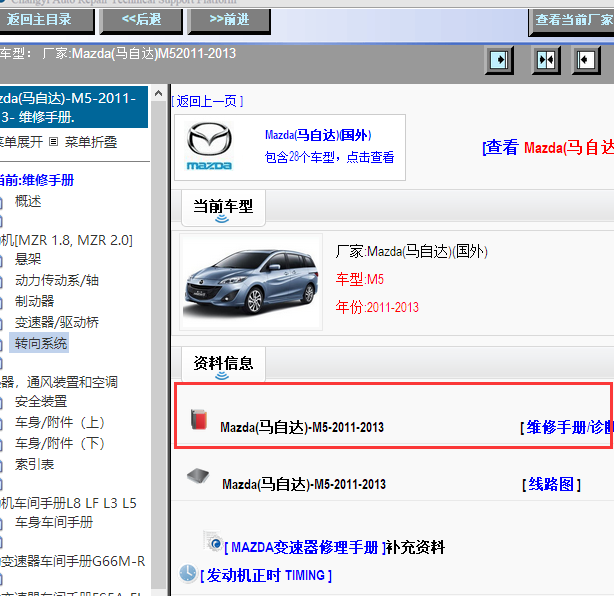Click the 车型:M5 red text
The image size is (614, 596).
[359, 280]
